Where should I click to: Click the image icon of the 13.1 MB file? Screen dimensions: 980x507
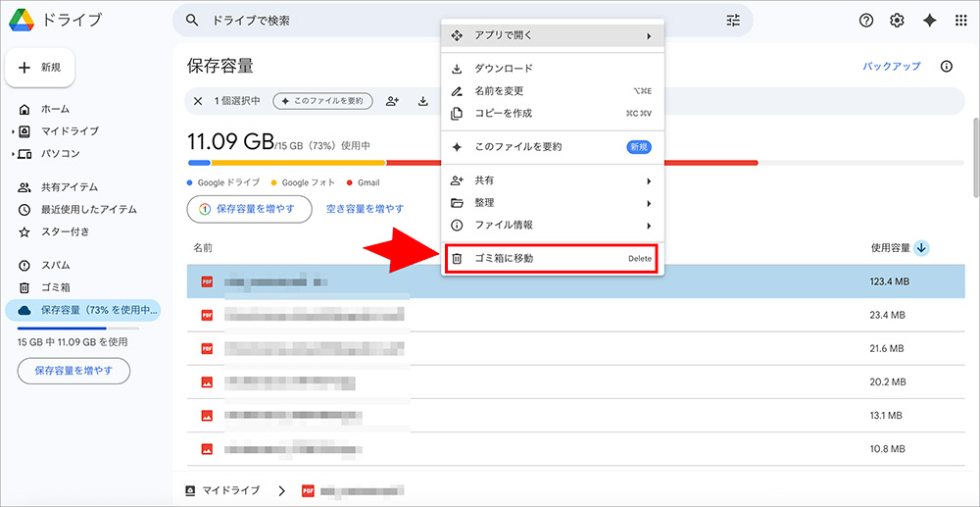pyautogui.click(x=207, y=415)
